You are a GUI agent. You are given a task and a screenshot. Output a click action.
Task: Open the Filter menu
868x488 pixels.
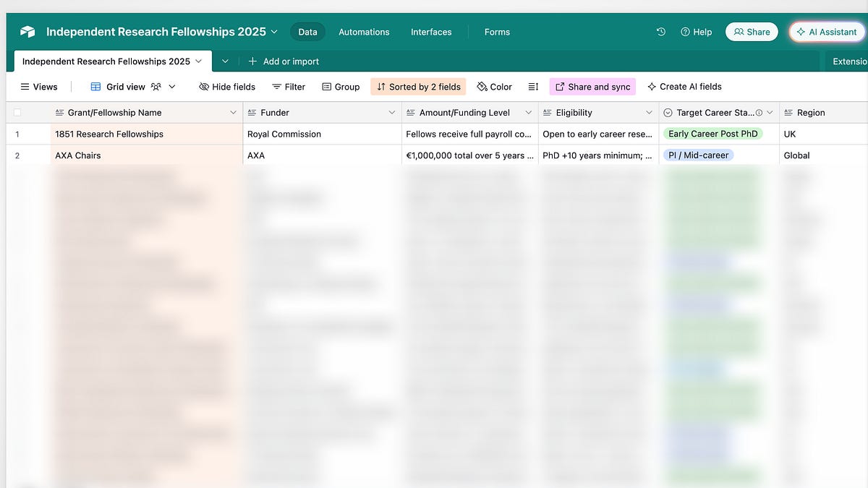click(x=289, y=87)
